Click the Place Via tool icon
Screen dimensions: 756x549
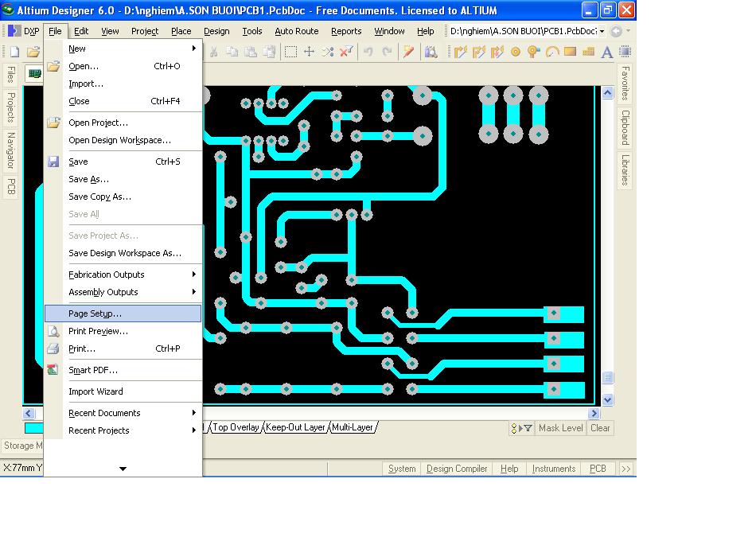[533, 52]
